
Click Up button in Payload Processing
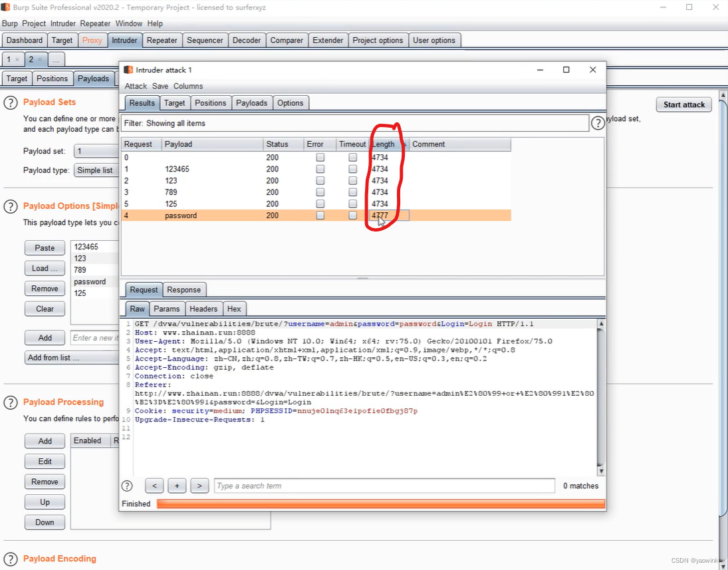[x=45, y=502]
